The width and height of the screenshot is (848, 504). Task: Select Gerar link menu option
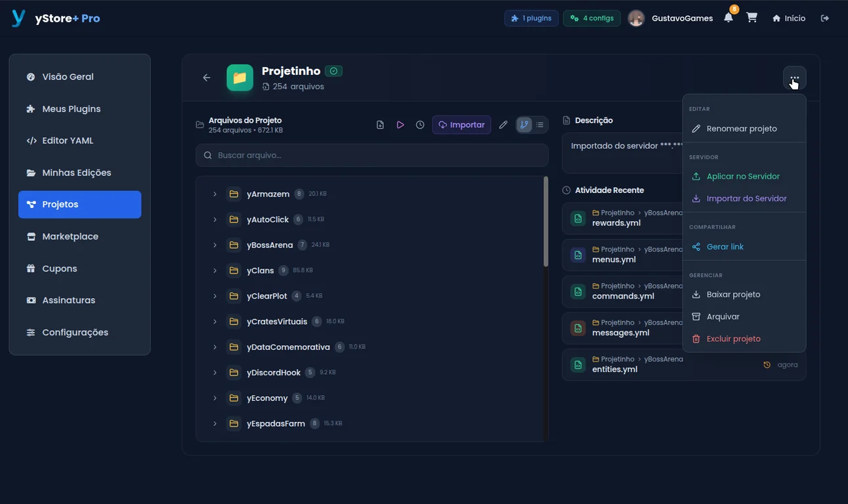coord(744,247)
